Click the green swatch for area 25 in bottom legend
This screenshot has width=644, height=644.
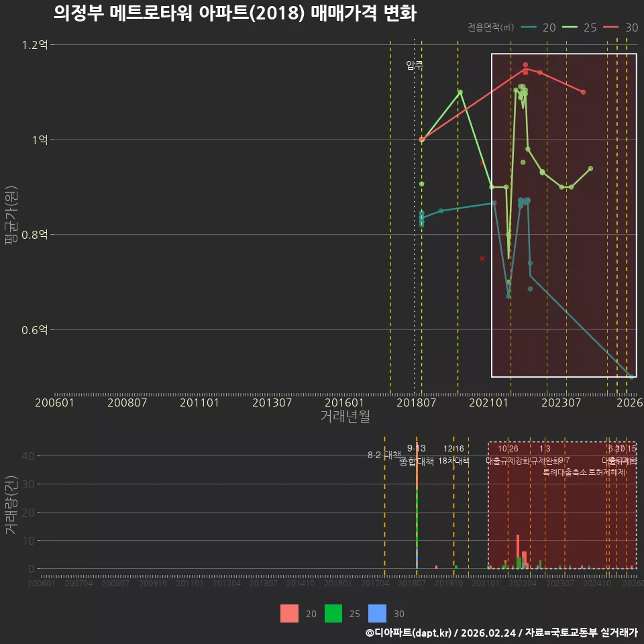coord(333,614)
